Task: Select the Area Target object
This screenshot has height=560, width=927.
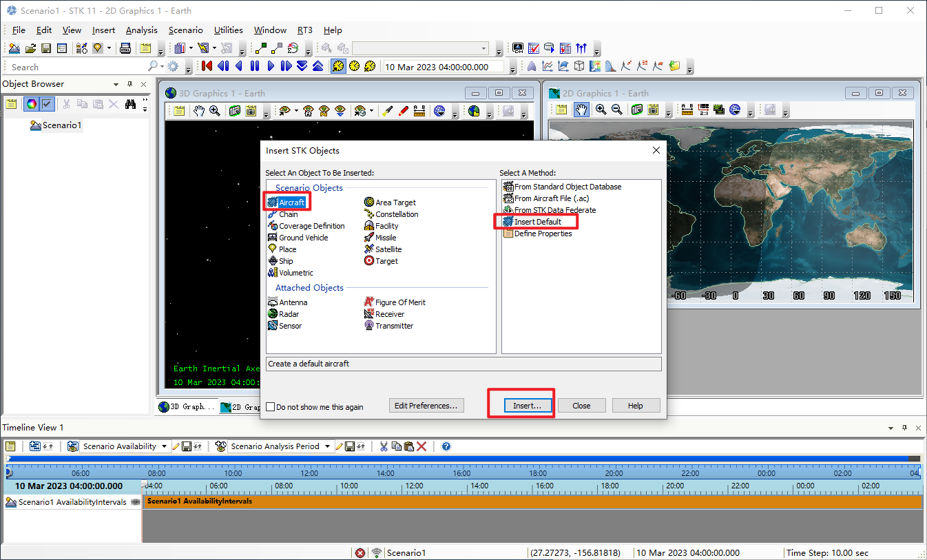Action: point(390,203)
